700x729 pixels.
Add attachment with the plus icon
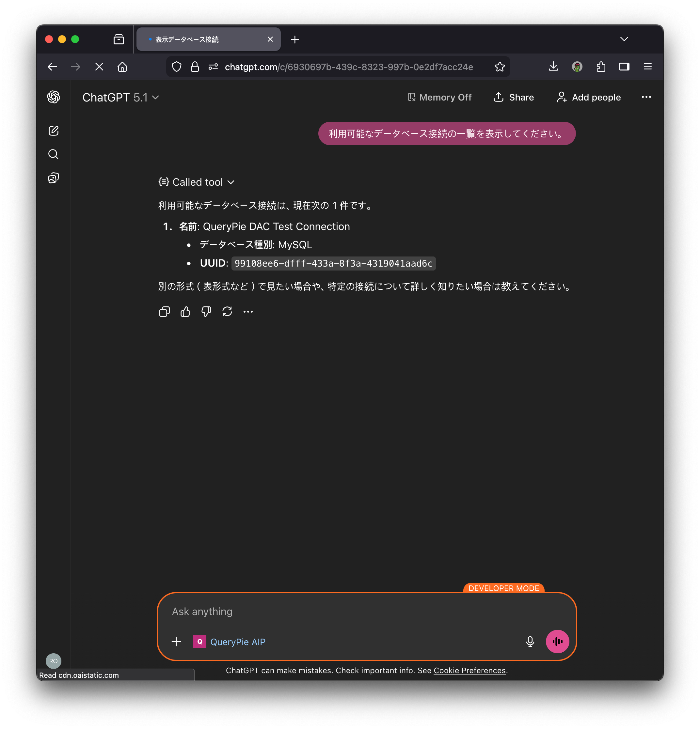pos(176,642)
